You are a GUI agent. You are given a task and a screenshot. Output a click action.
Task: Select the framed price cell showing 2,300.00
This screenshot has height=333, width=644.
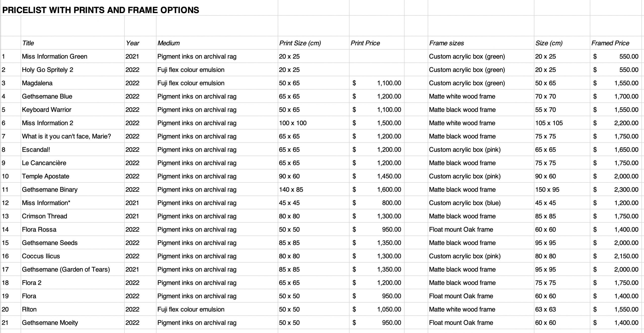coord(616,189)
